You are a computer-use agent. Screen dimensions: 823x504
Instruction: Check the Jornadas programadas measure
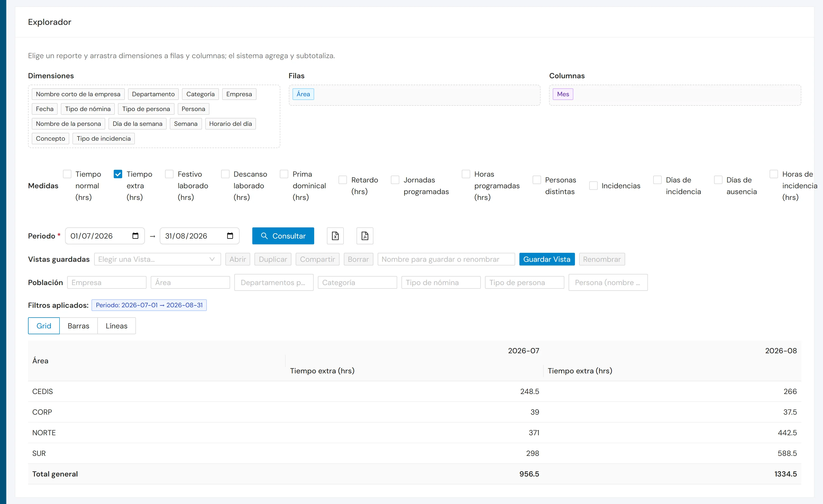(x=395, y=180)
